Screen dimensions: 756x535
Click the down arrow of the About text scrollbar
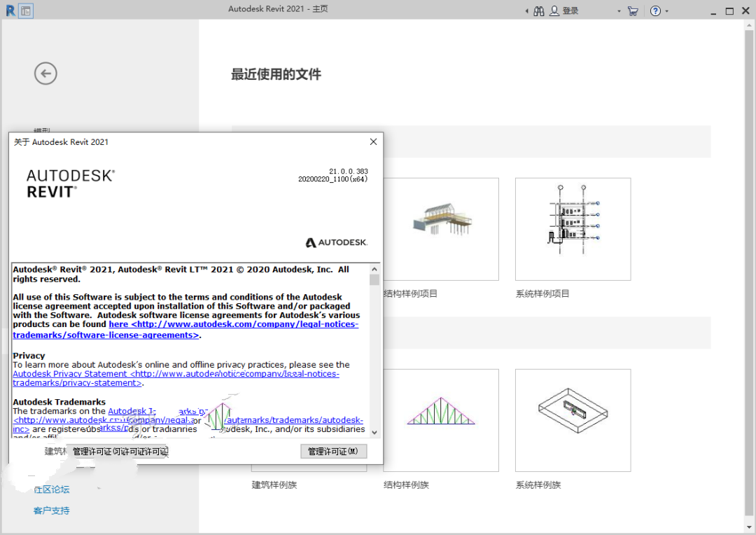(374, 432)
